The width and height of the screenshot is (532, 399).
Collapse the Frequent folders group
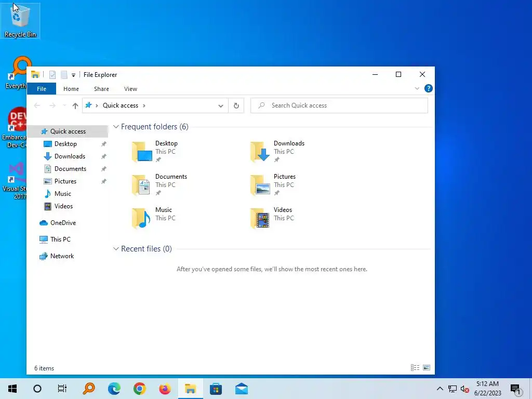click(x=116, y=127)
